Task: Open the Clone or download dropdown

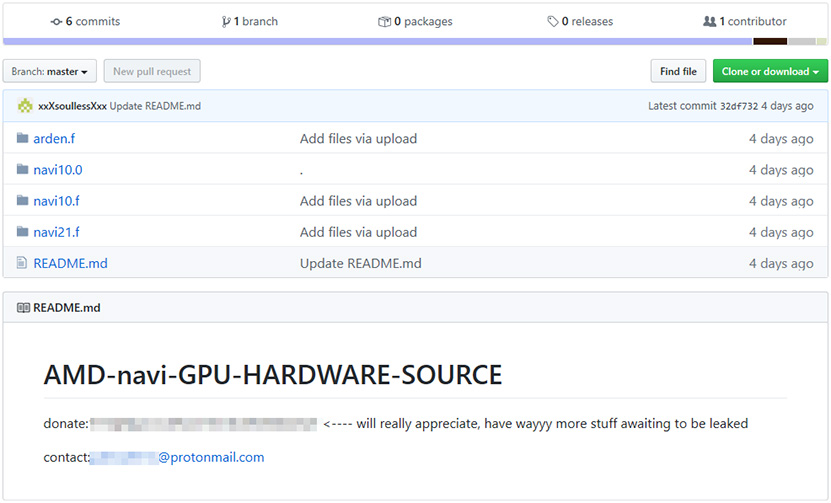Action: (770, 71)
